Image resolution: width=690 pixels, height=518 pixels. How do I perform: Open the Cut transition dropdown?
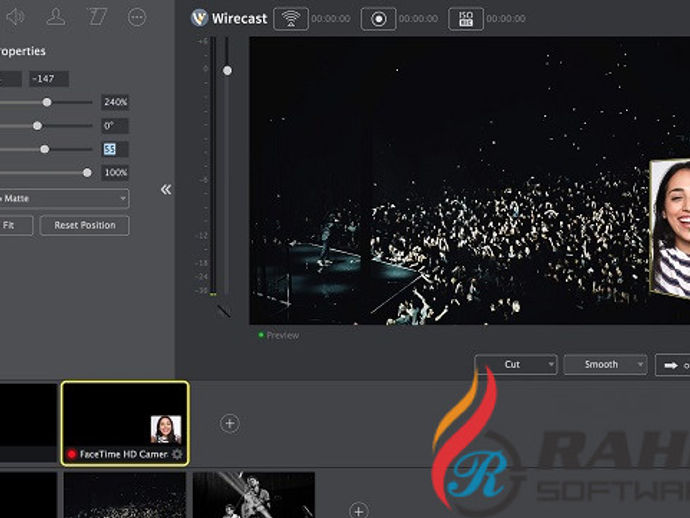coord(516,364)
